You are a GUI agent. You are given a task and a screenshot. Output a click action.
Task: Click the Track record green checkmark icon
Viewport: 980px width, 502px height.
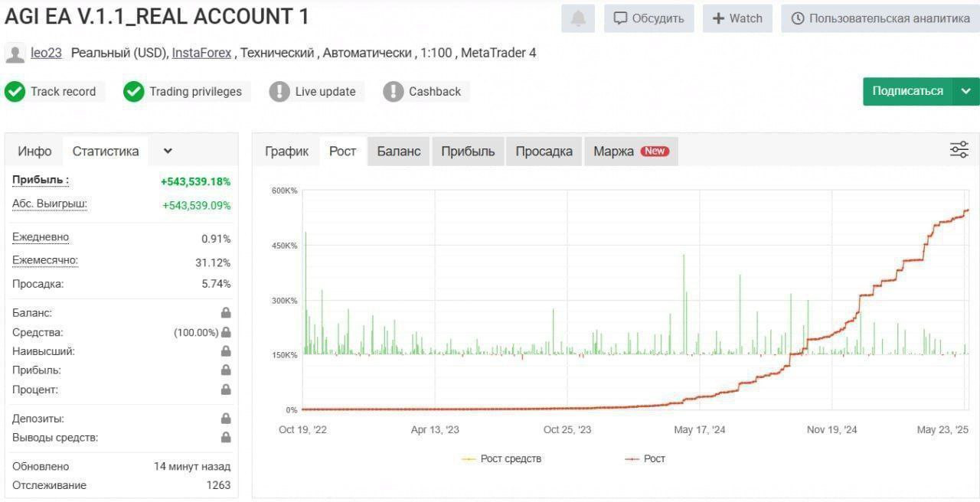pyautogui.click(x=15, y=92)
